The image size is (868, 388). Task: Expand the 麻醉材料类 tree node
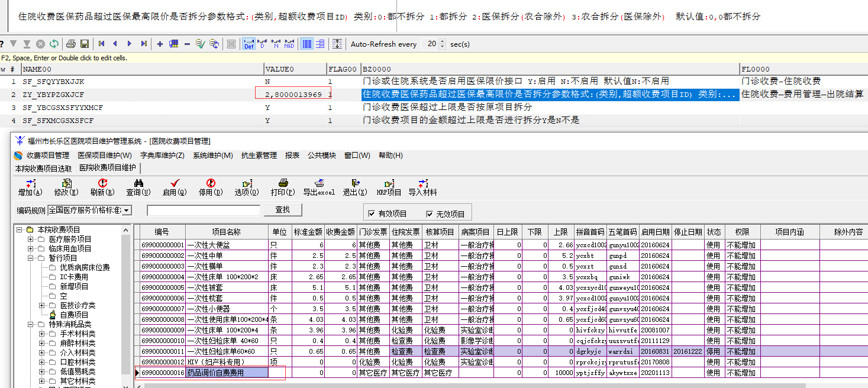click(x=41, y=343)
